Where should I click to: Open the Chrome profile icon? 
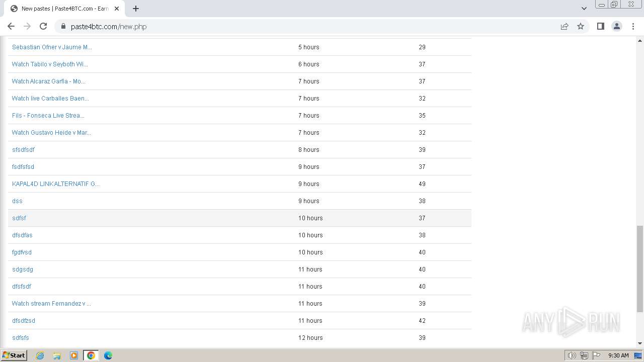point(617,26)
